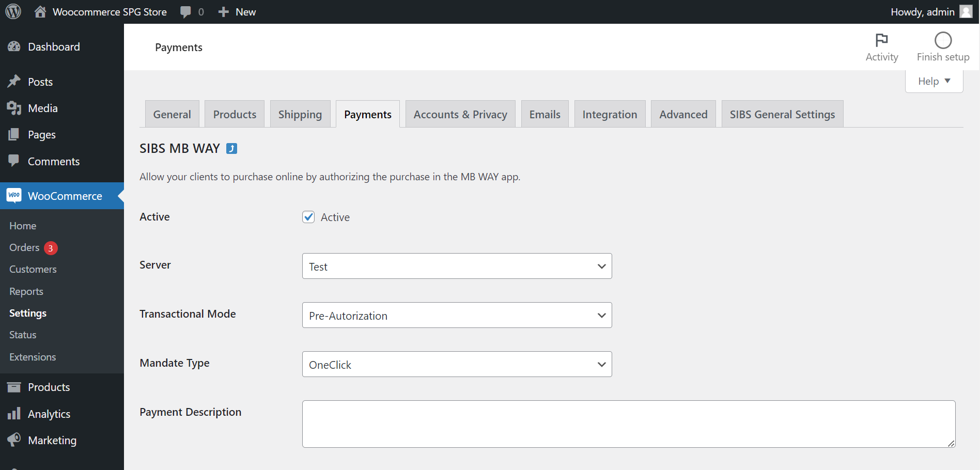Open the comments bubble icon in admin bar
This screenshot has width=980, height=470.
(x=185, y=12)
